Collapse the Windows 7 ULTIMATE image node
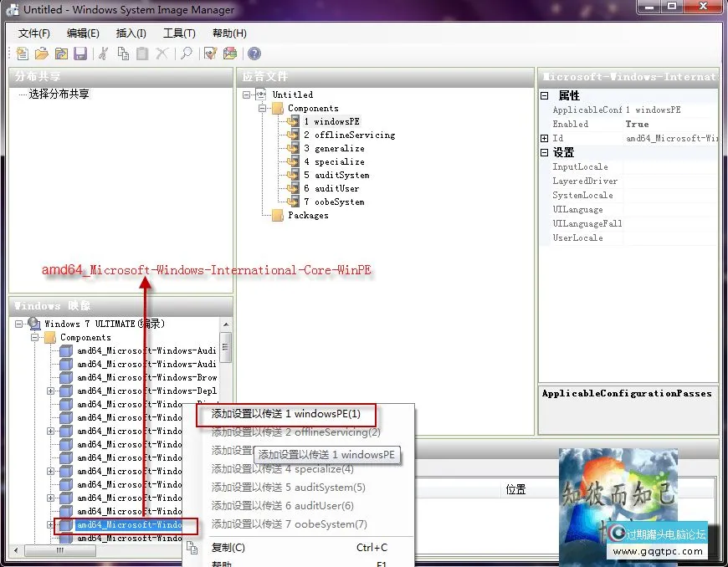This screenshot has height=567, width=728. tap(19, 324)
